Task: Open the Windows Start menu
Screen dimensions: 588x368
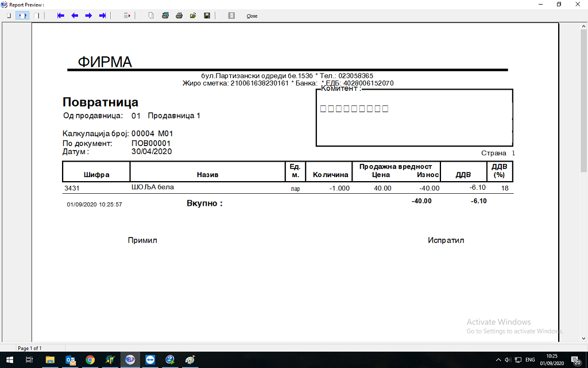Action: click(9, 360)
